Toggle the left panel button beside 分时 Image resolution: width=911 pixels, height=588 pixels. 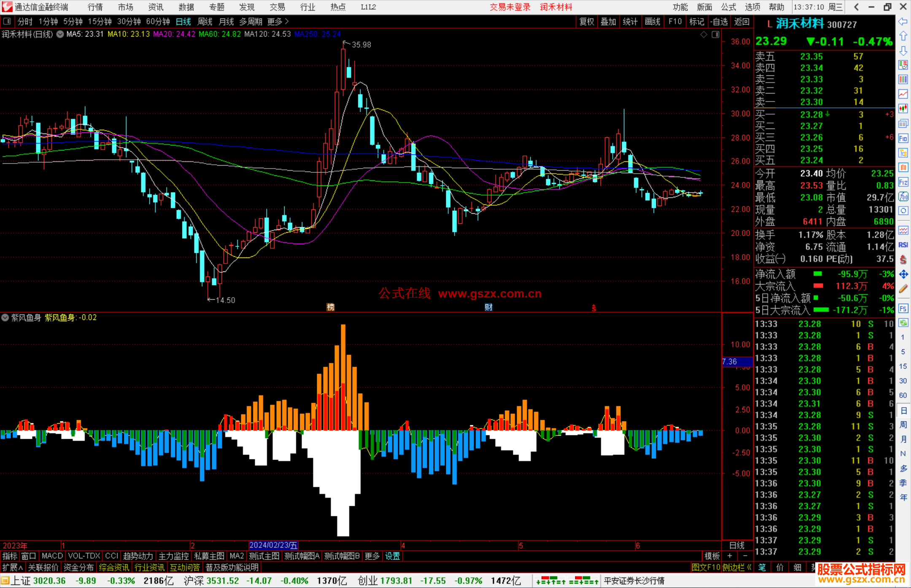pyautogui.click(x=7, y=21)
